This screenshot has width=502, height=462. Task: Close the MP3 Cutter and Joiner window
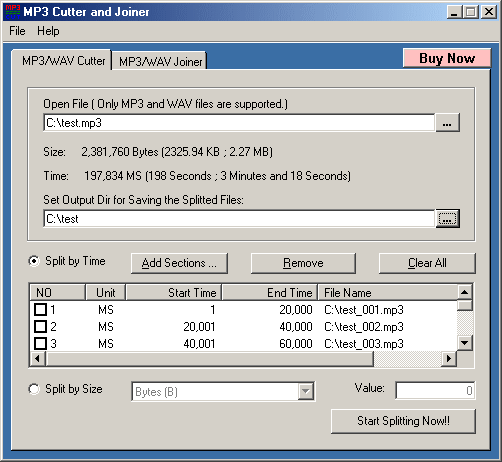click(x=489, y=12)
